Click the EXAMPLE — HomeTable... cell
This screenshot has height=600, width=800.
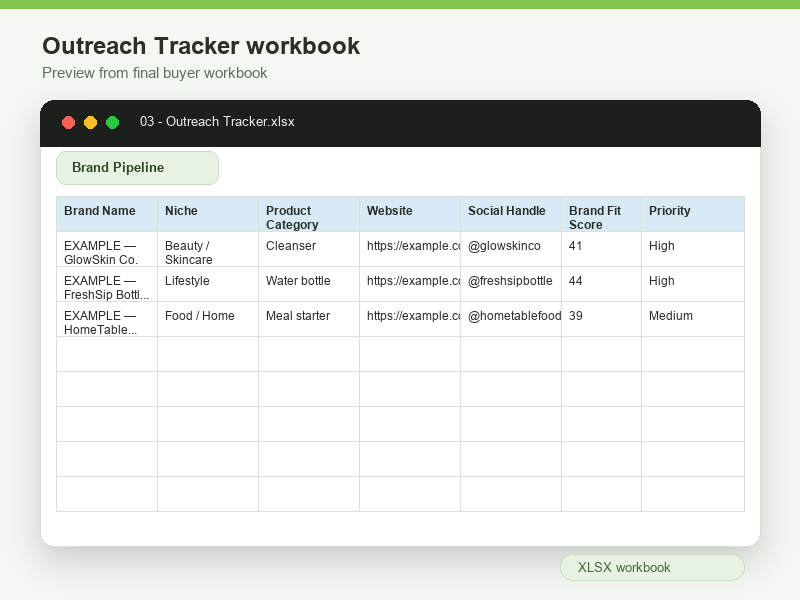click(x=107, y=319)
